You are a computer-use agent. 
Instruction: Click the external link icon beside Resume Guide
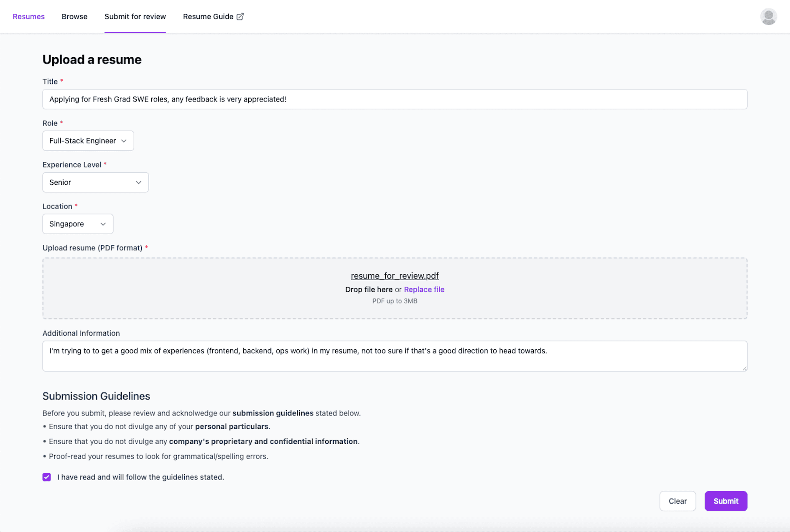click(x=240, y=17)
